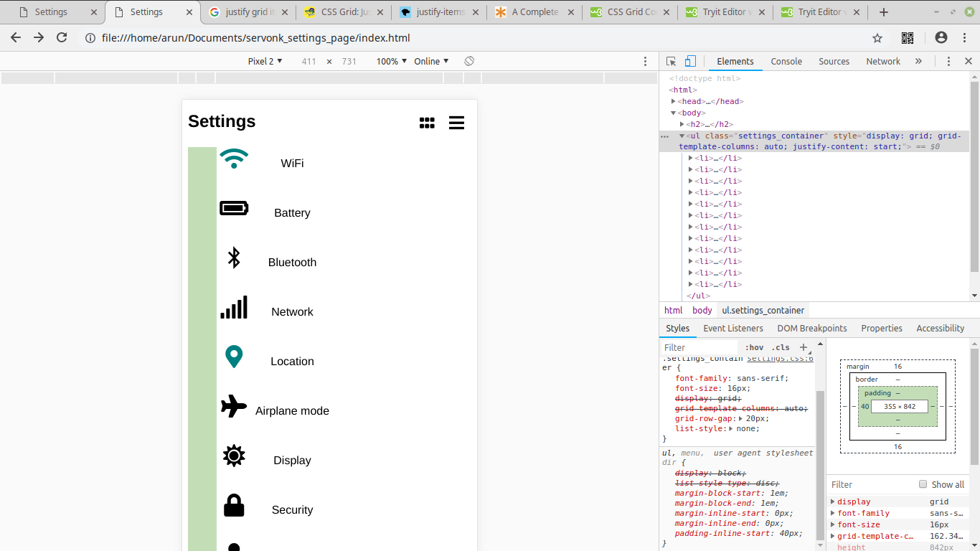Expand the computed display property
The height and width of the screenshot is (551, 980).
tap(833, 501)
